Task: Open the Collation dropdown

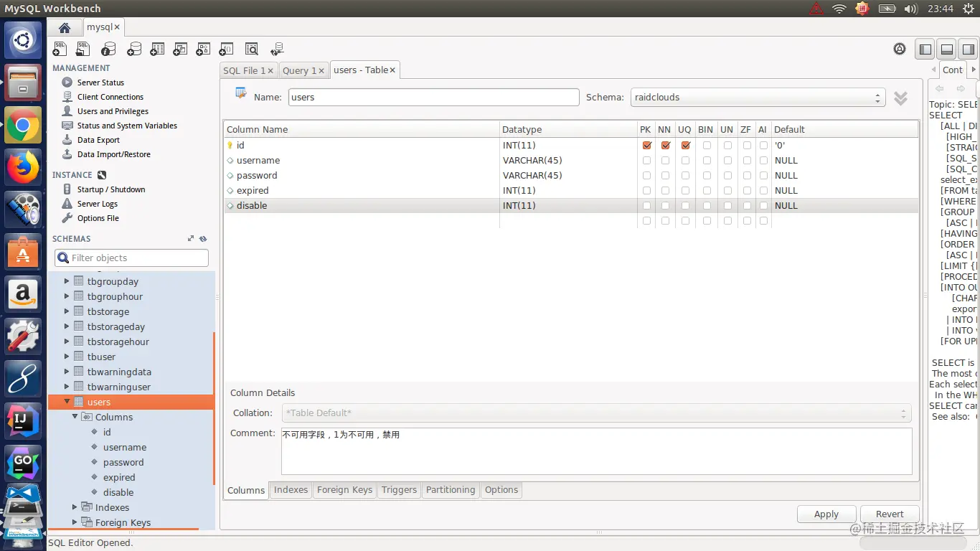Action: pyautogui.click(x=596, y=413)
